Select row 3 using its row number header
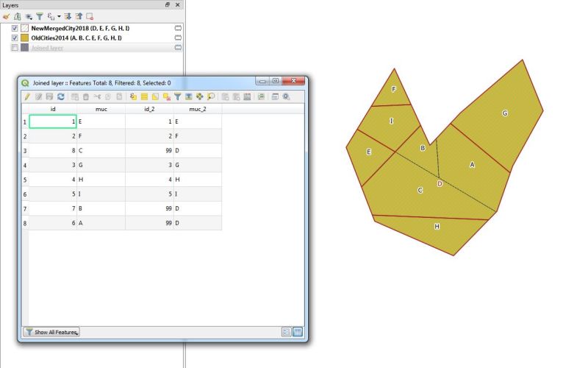Image resolution: width=588 pixels, height=368 pixels. [x=25, y=151]
